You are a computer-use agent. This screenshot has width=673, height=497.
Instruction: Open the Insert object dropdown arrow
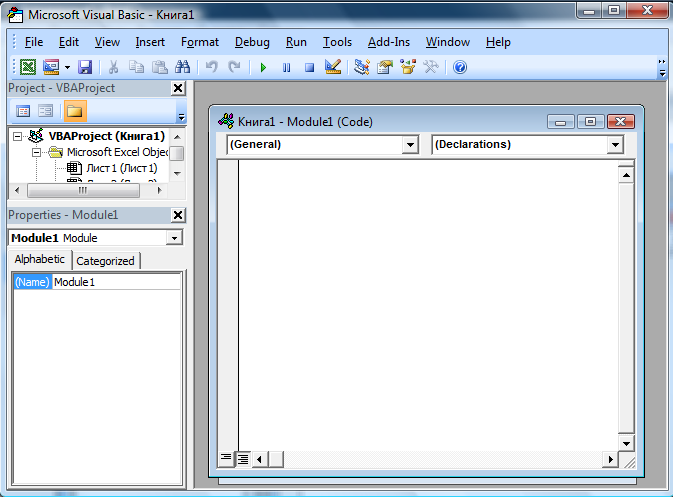tap(67, 67)
